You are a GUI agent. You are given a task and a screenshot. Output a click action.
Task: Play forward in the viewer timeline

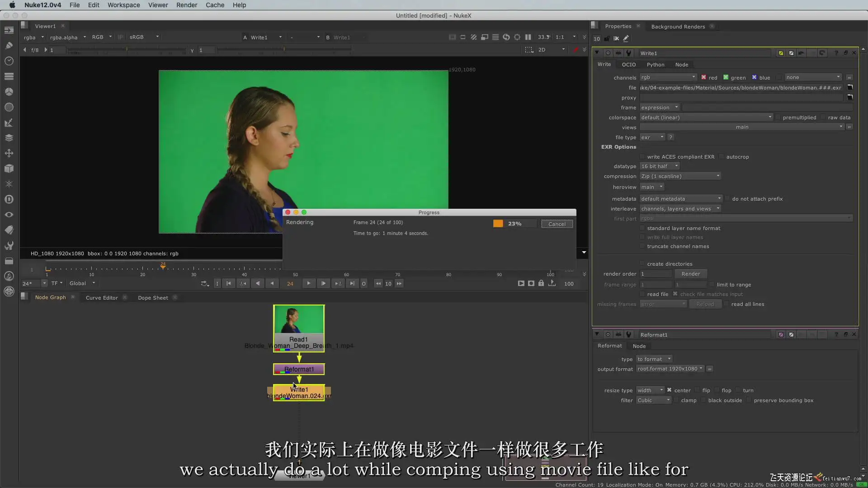click(x=309, y=284)
